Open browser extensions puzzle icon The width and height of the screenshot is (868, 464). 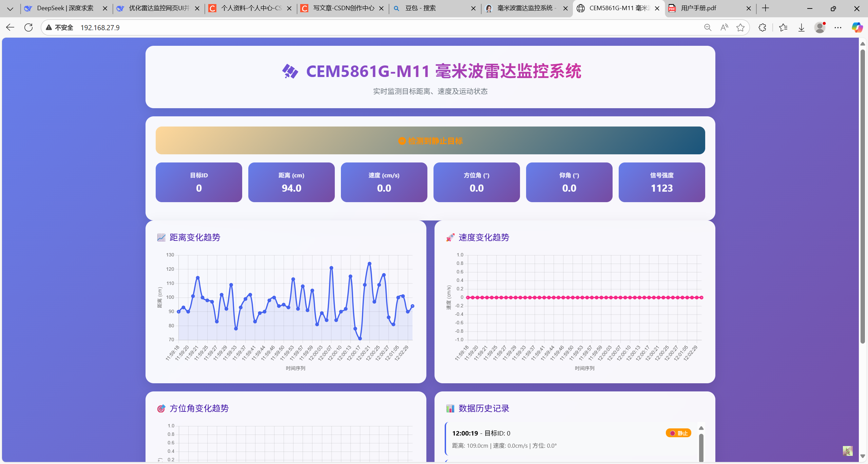(x=762, y=27)
